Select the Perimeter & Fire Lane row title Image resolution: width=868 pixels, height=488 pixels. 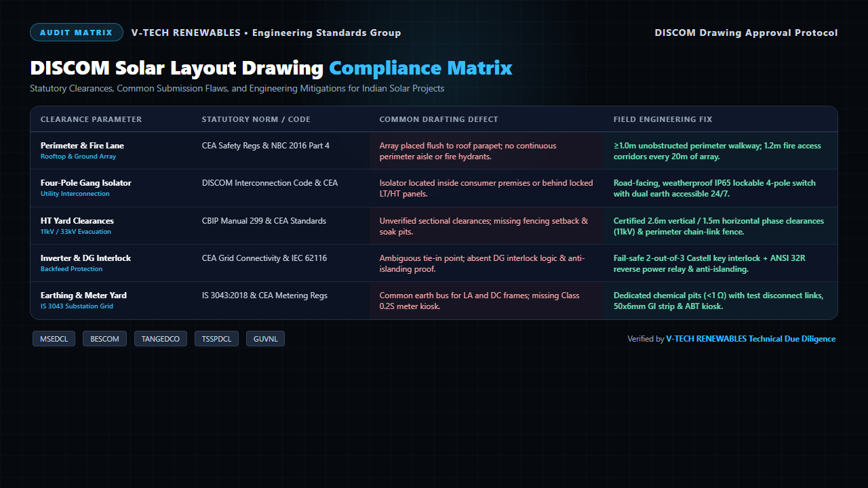82,146
